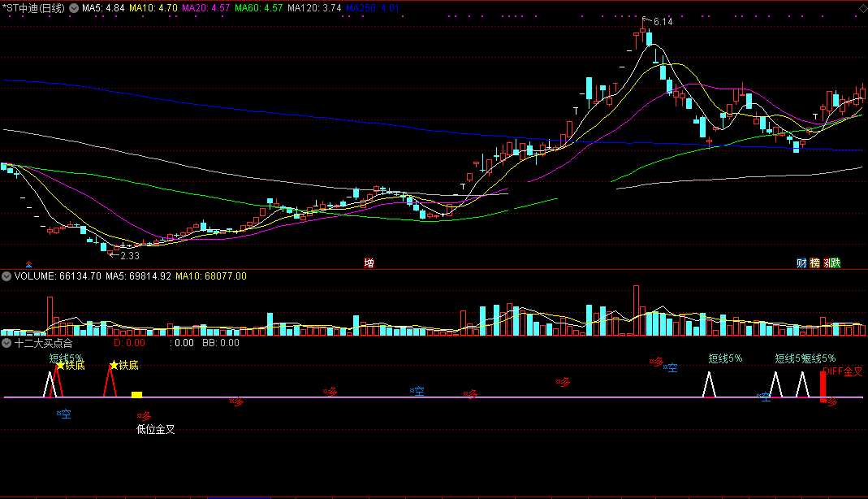Viewport: 868px width, 499px height.
Task: Click the MA5: 4.84 label
Action: (x=103, y=8)
